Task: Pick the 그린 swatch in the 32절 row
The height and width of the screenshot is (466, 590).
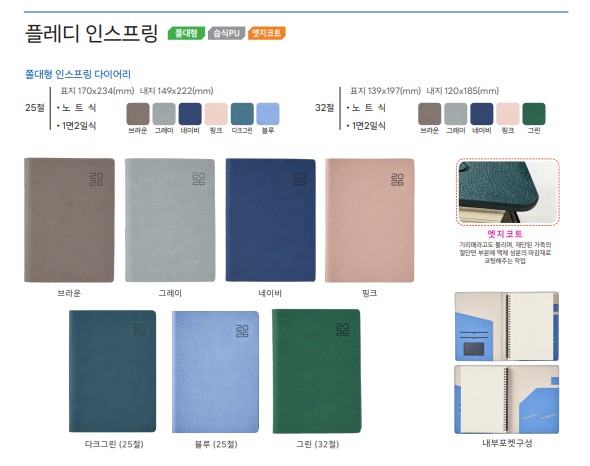Action: click(x=534, y=114)
